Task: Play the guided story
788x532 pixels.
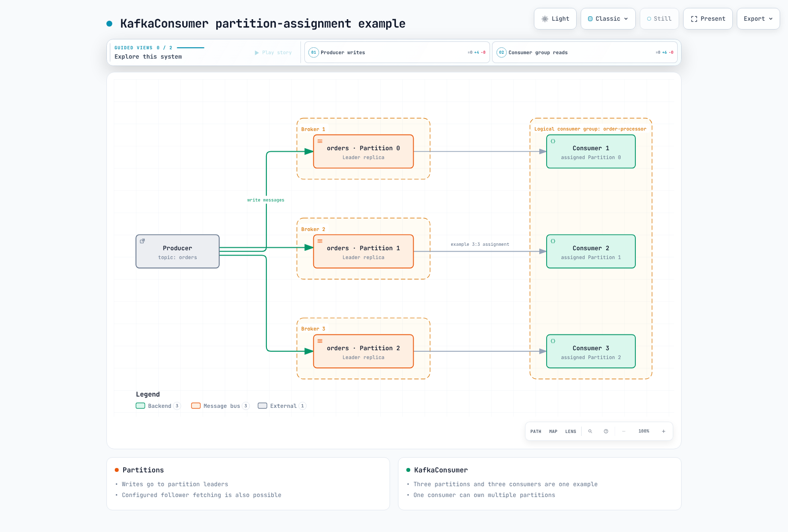Action: 273,53
